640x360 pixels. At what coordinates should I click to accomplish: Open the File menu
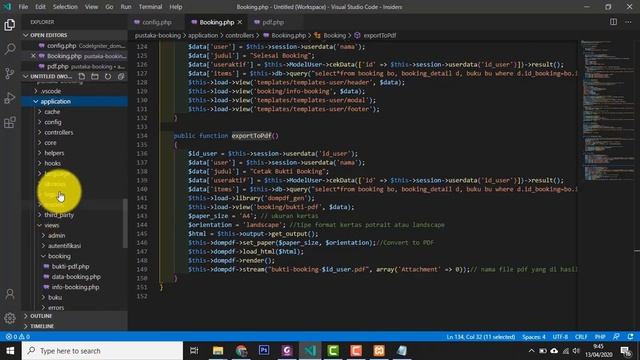(23, 7)
